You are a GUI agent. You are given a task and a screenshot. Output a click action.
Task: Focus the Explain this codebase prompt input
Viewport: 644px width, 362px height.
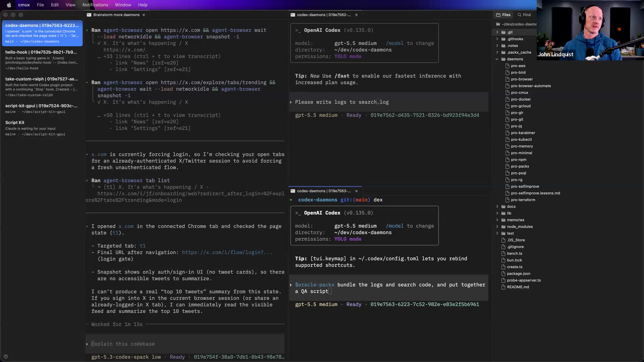(185, 344)
